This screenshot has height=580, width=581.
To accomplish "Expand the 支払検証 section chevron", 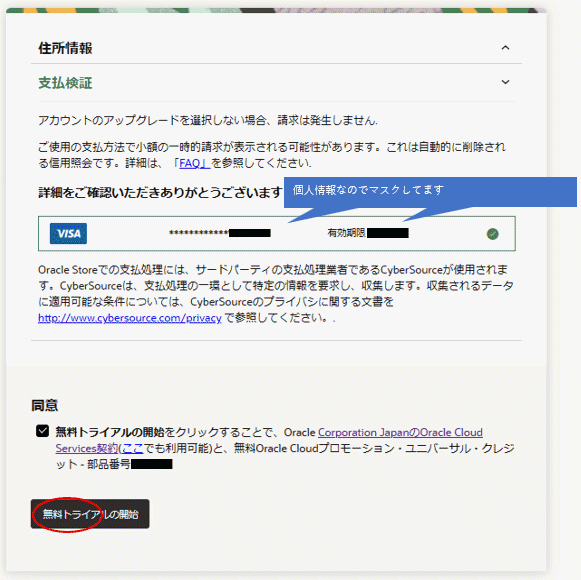I will [505, 82].
